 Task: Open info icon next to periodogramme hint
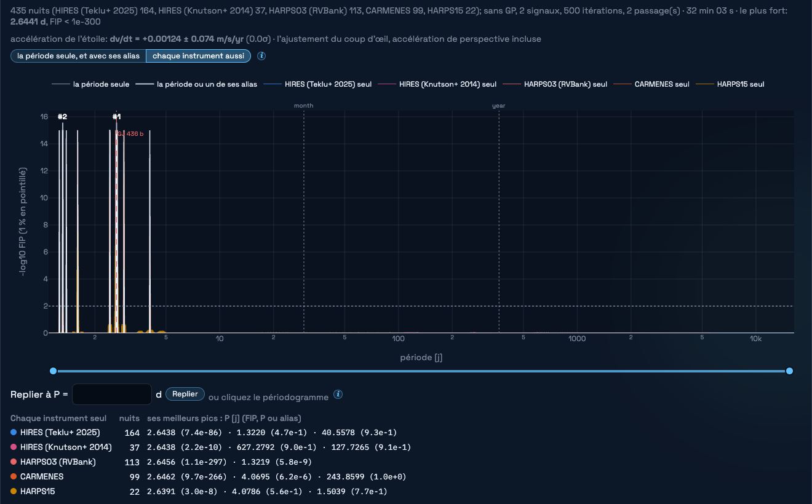click(338, 395)
